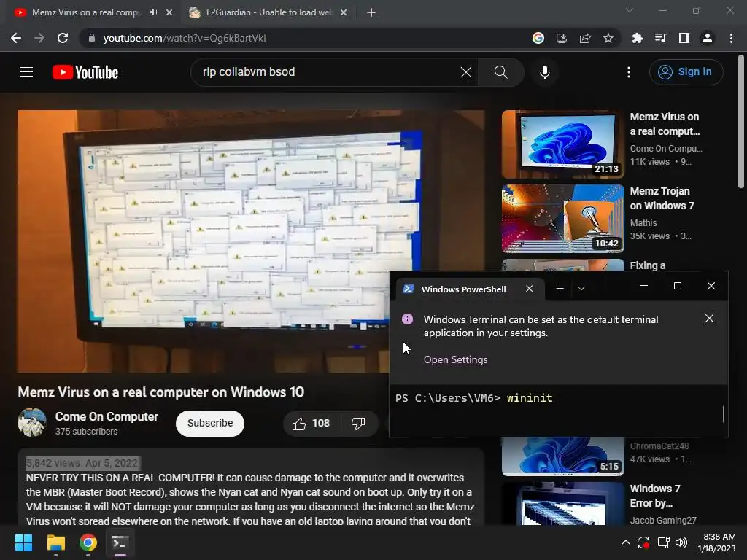Click the Google icon in address bar

point(538,38)
